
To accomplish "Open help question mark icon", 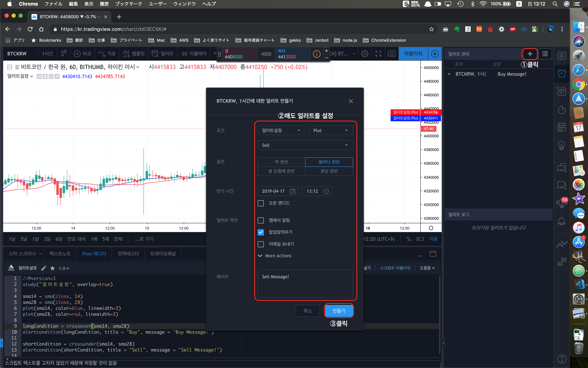I will [x=562, y=359].
